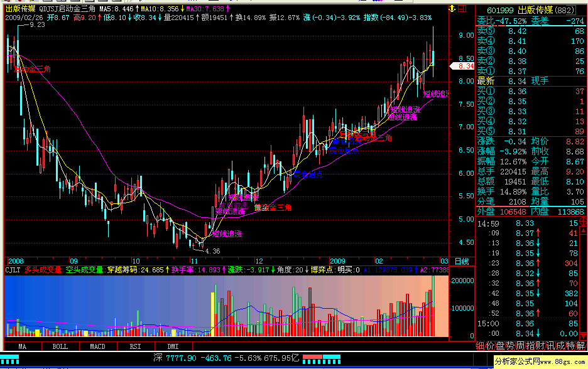The height and width of the screenshot is (369, 588).
Task: Click the 14:59 tick row at 8.33
Action: [527, 223]
